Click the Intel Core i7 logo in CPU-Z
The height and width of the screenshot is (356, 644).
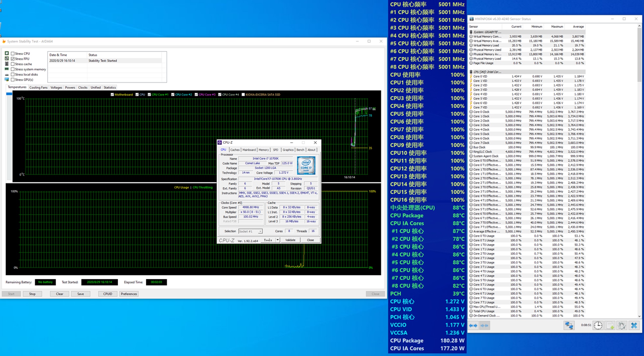point(306,165)
